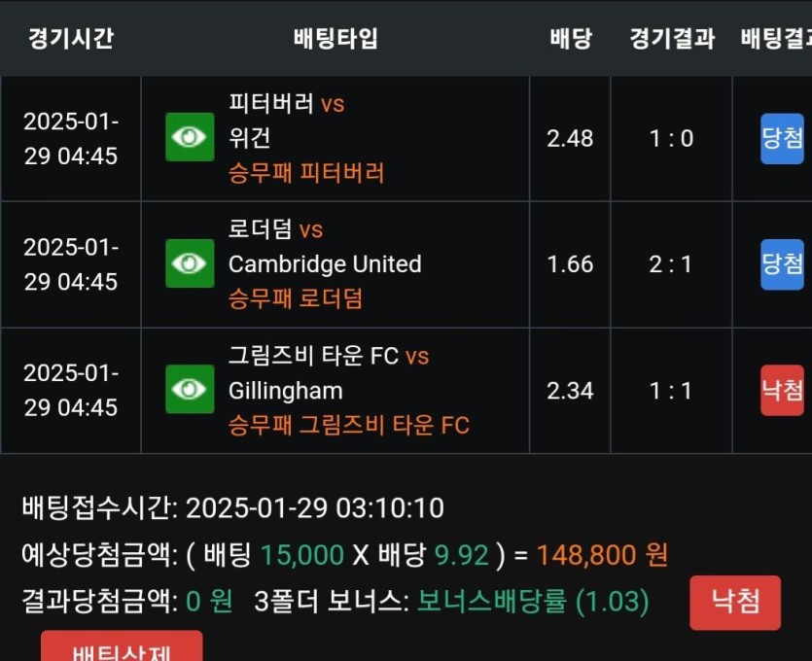Click the 148,800 원 expected payout amount
812x661 pixels.
[602, 555]
